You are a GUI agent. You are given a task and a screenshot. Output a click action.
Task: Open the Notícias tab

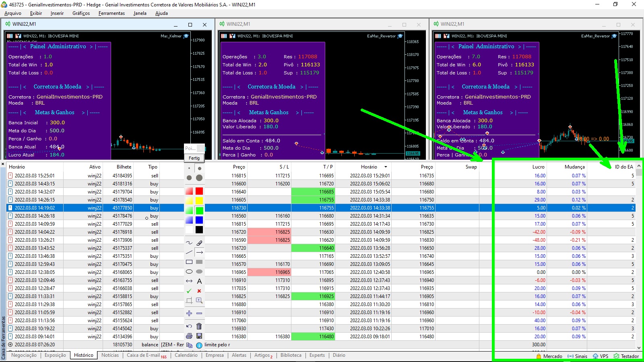(x=110, y=355)
